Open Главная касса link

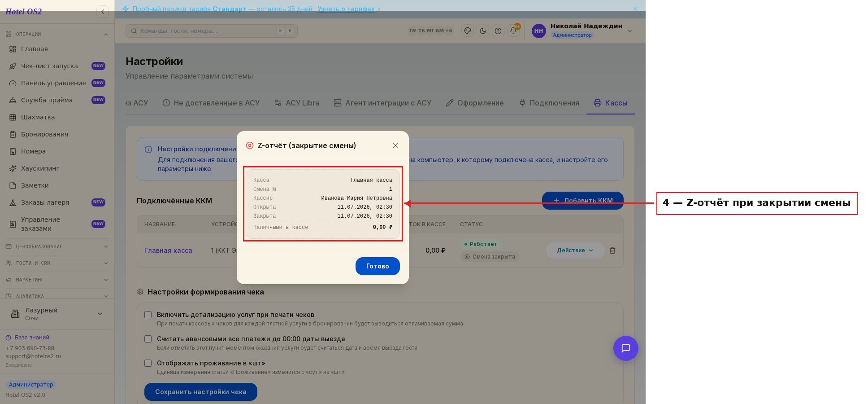click(168, 250)
